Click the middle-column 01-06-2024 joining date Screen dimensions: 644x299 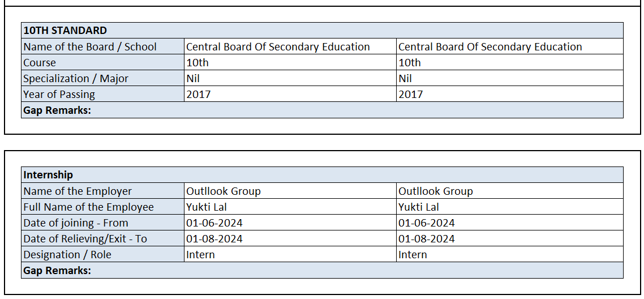[214, 223]
